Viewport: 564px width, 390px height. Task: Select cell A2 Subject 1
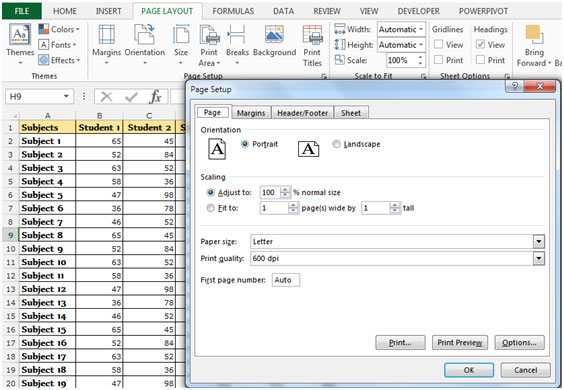click(x=47, y=141)
